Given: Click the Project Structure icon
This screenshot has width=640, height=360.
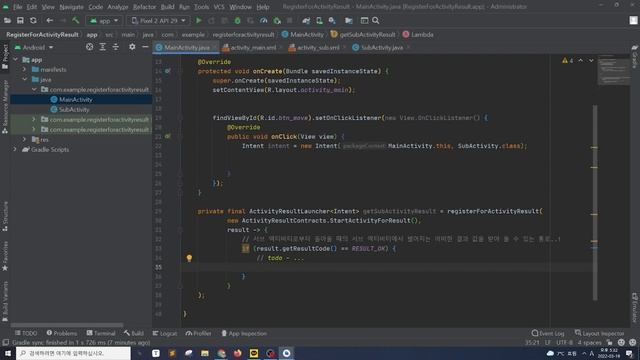Looking at the screenshot, I should (349, 20).
